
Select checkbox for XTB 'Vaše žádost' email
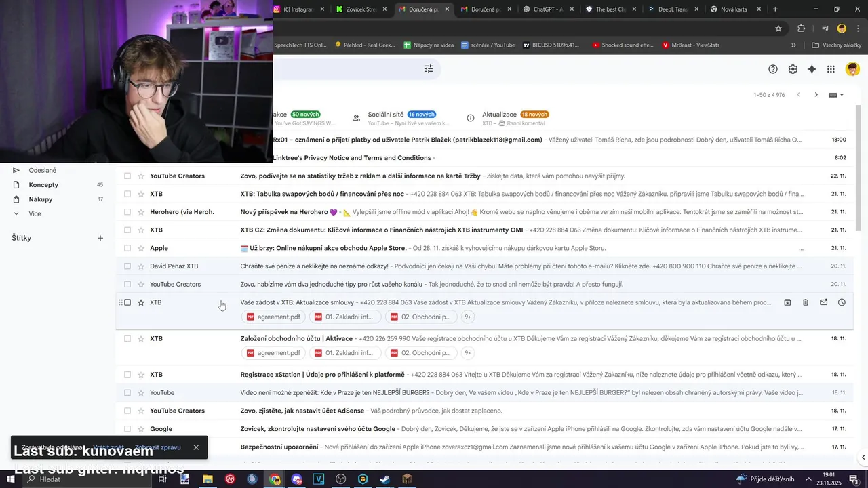pos(127,302)
